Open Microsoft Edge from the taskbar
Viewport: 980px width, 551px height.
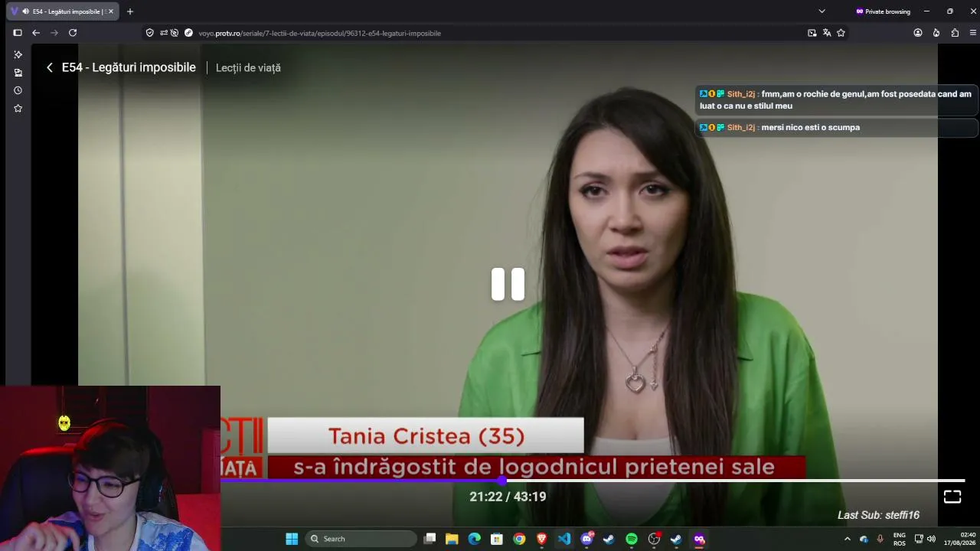475,539
